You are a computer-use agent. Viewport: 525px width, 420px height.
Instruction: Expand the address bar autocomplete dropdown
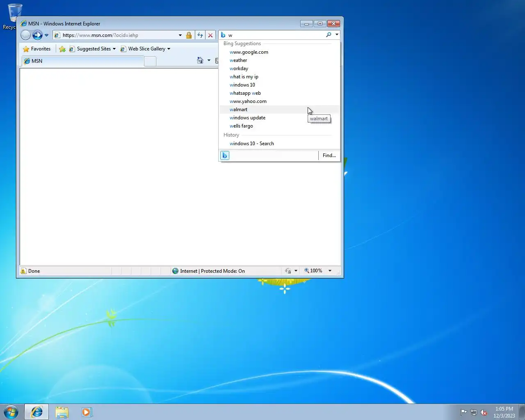(x=180, y=35)
